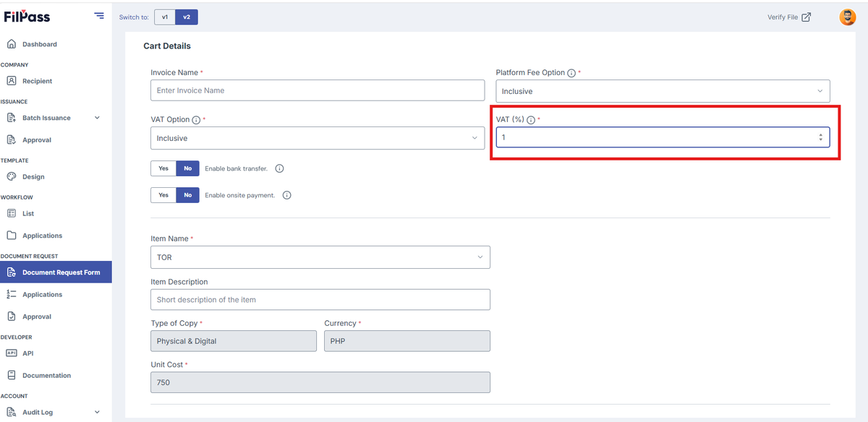Click the Workflow List icon
The height and width of the screenshot is (422, 868).
tap(11, 213)
